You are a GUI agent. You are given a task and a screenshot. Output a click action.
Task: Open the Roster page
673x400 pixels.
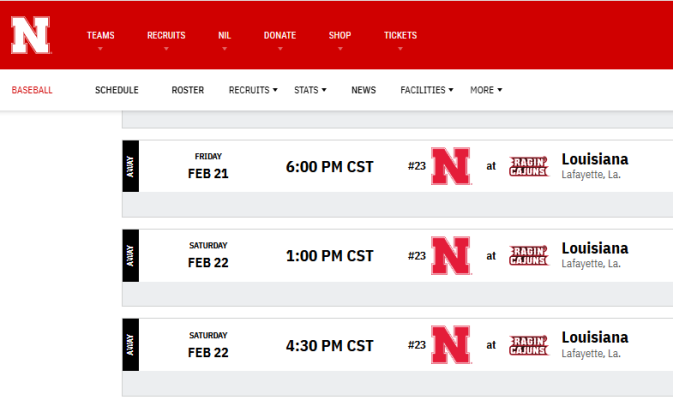(188, 90)
